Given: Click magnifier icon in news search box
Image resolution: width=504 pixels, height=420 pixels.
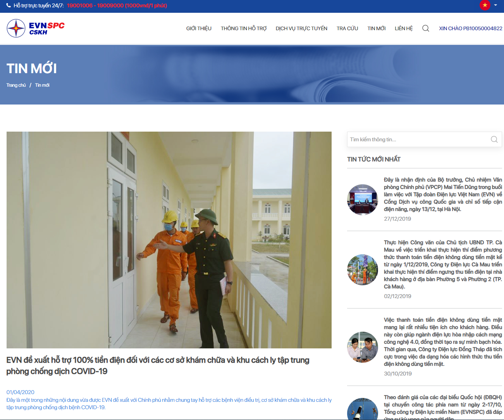Looking at the screenshot, I should 494,139.
